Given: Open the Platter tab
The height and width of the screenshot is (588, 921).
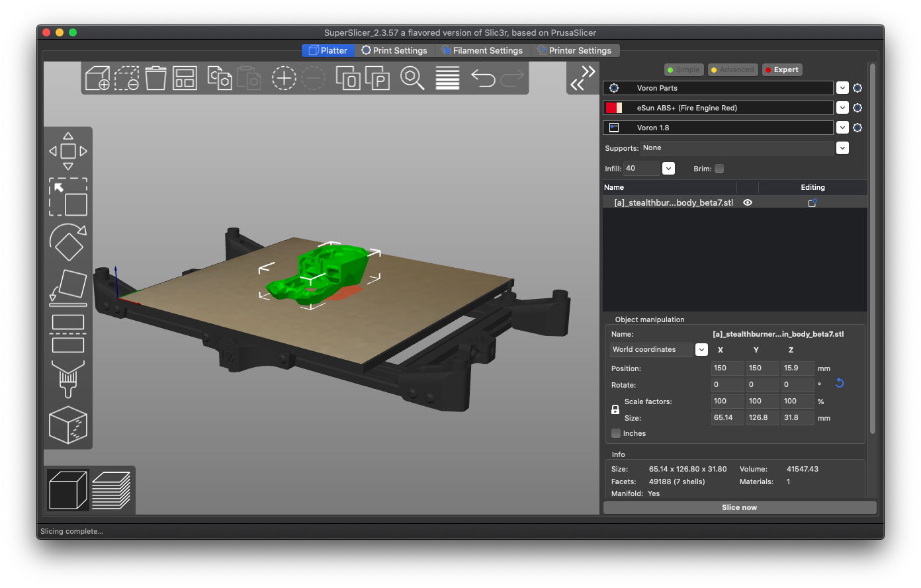Looking at the screenshot, I should pyautogui.click(x=328, y=50).
